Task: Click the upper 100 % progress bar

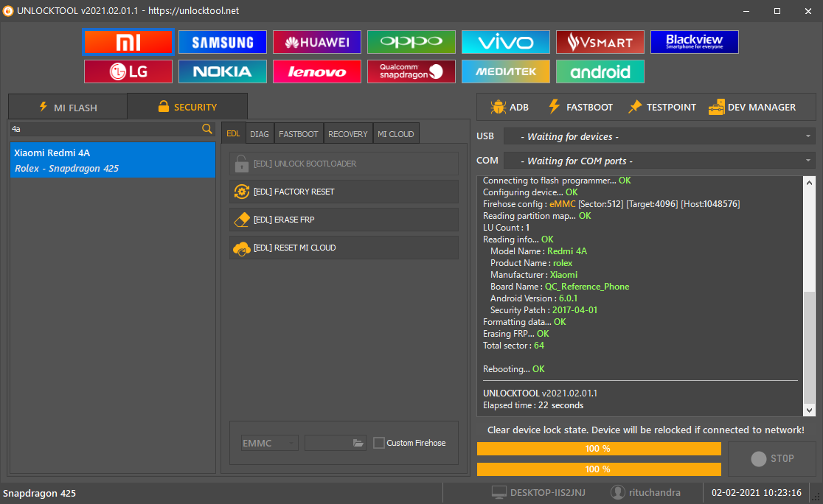Action: [599, 449]
